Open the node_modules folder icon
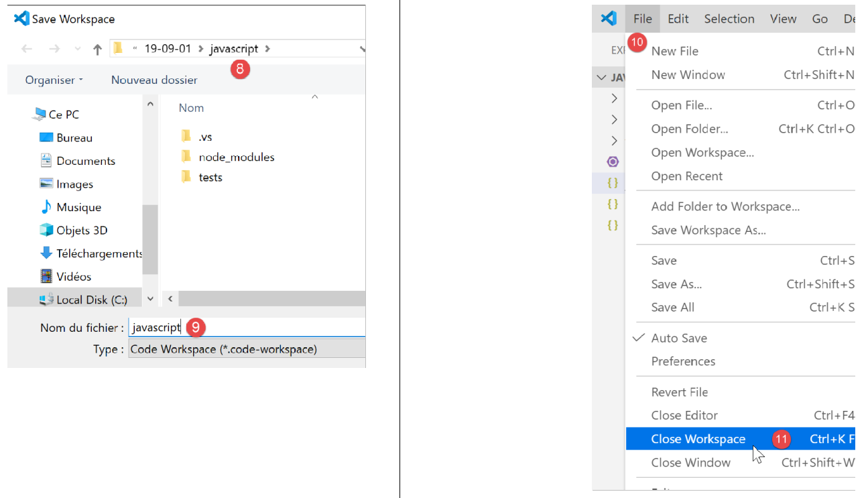868x498 pixels. [x=186, y=157]
